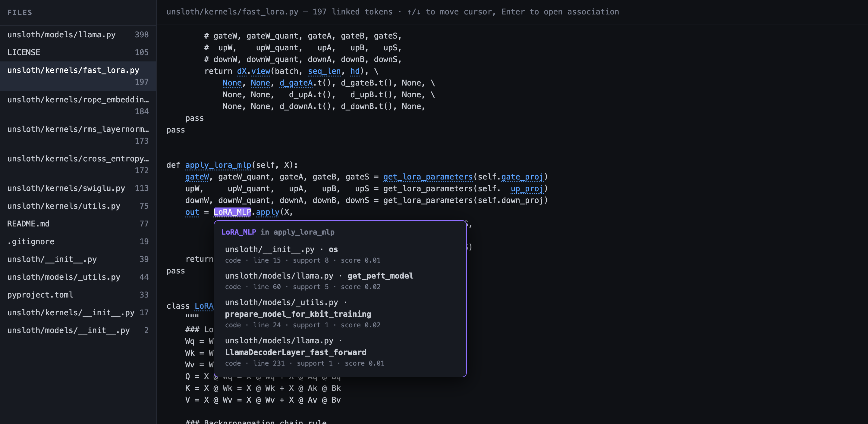The width and height of the screenshot is (868, 424).
Task: Click first linked None token
Action: click(232, 83)
